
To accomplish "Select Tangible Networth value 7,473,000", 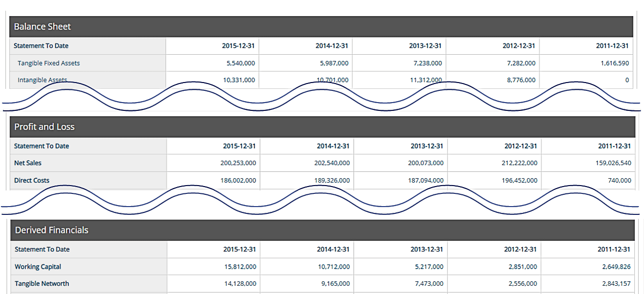I will (x=429, y=284).
